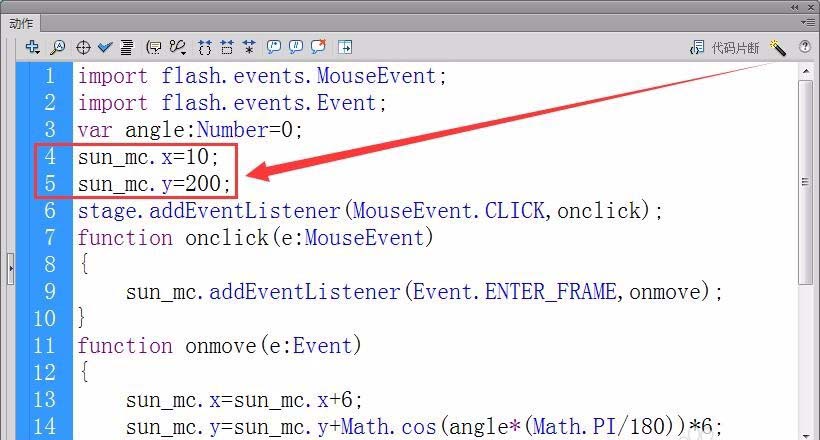Click line number 8 in the gutter

point(50,265)
